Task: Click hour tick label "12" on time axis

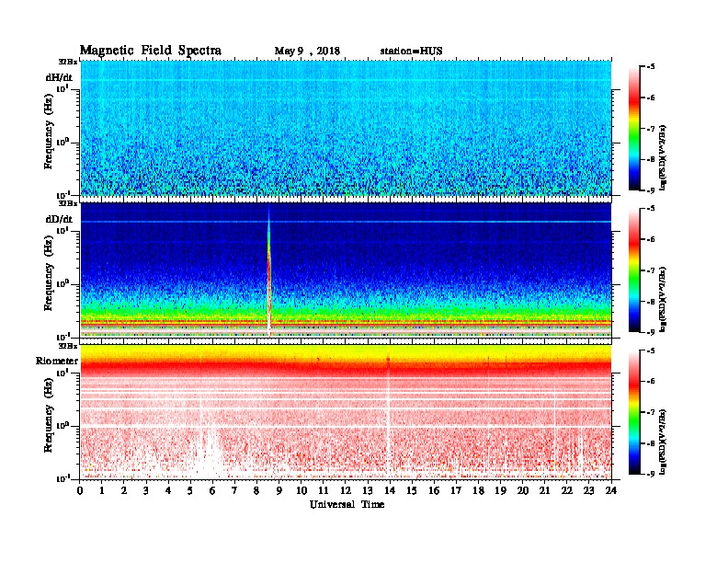Action: (346, 491)
